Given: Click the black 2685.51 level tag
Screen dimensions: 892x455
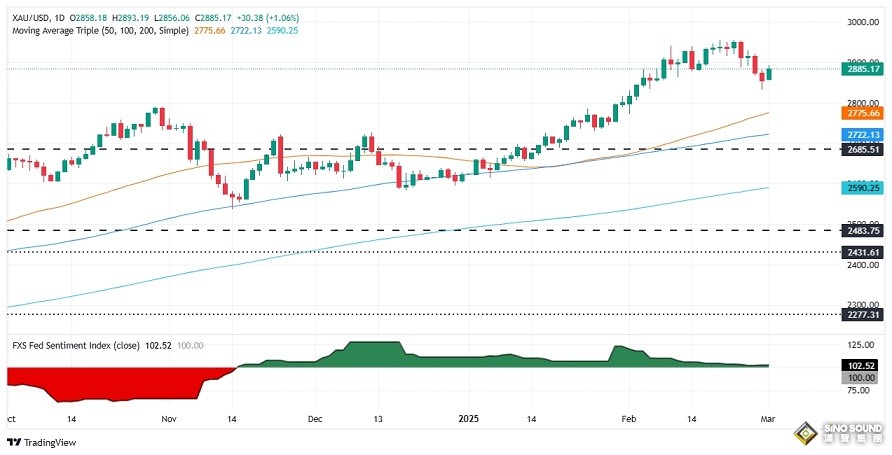Looking at the screenshot, I should tap(863, 149).
